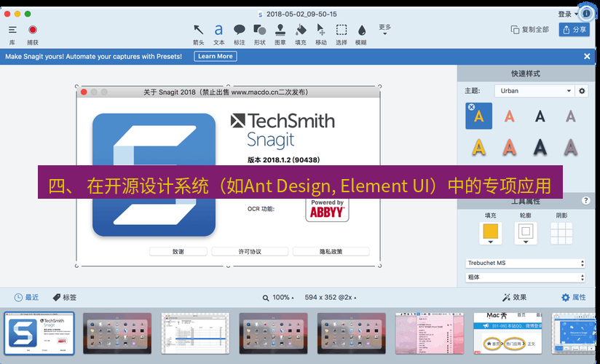600x364 pixels.
Task: Select the Fill bucket tool
Action: pyautogui.click(x=301, y=30)
